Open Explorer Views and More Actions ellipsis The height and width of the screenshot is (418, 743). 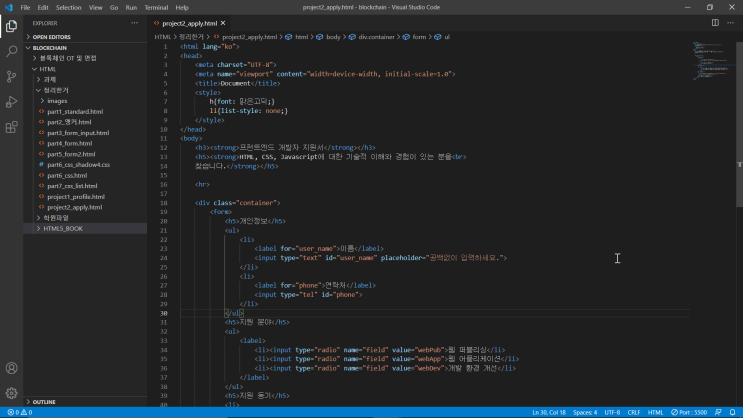(x=135, y=23)
